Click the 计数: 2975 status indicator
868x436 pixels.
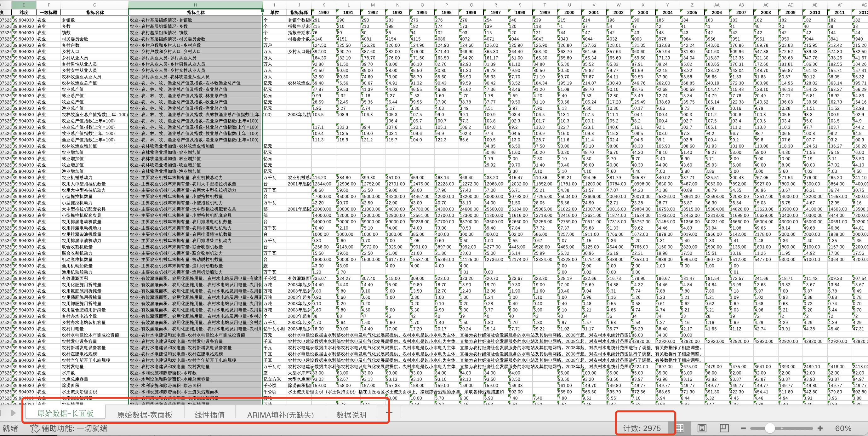[x=642, y=428]
